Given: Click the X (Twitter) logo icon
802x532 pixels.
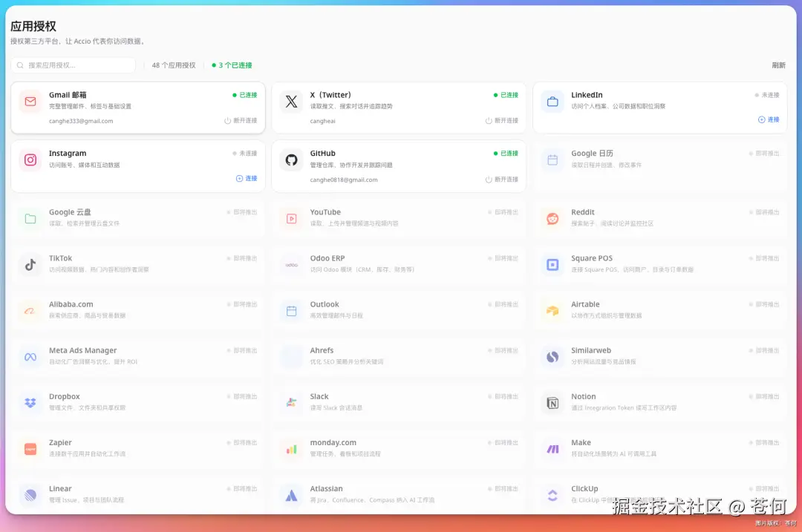Looking at the screenshot, I should click(x=292, y=101).
